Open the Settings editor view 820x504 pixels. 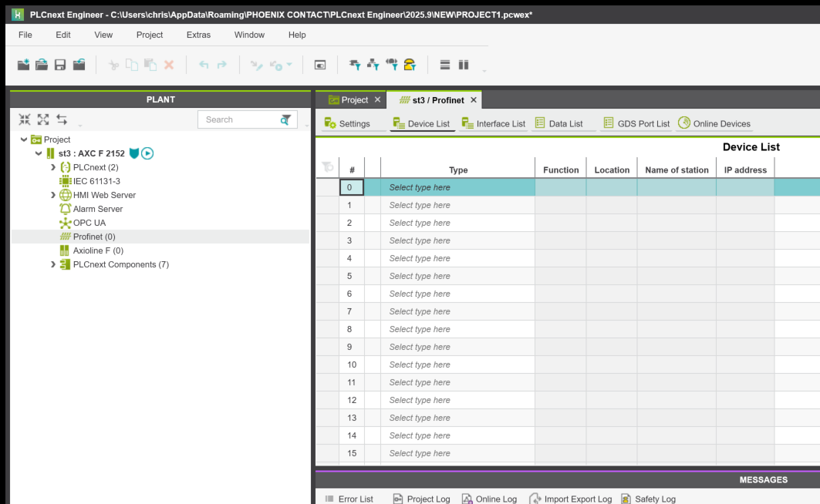(x=347, y=123)
